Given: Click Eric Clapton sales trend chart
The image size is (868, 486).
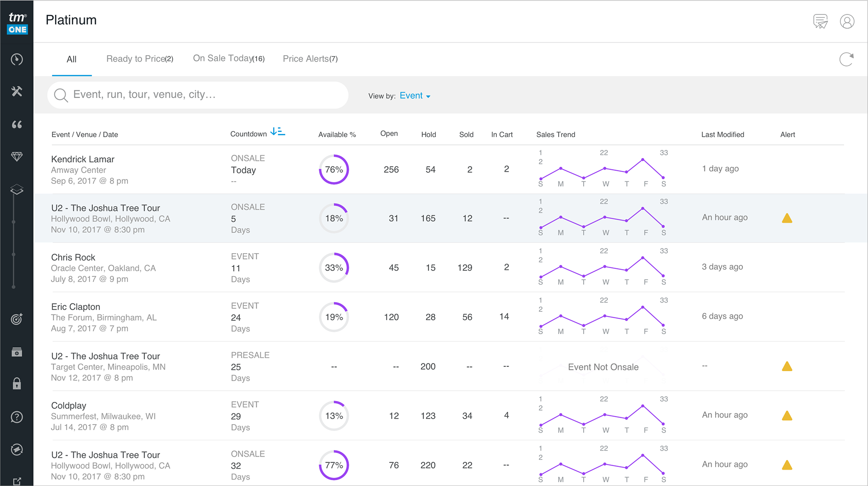Looking at the screenshot, I should click(x=602, y=316).
